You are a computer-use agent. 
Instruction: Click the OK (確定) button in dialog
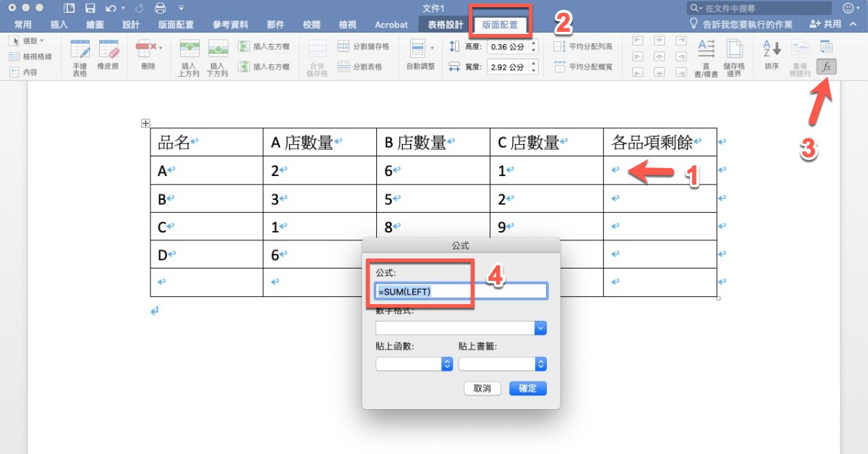point(528,388)
